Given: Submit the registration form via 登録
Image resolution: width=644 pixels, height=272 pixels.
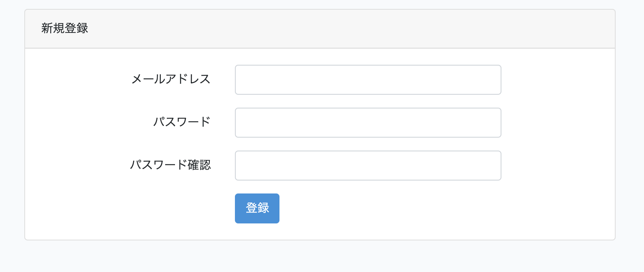Looking at the screenshot, I should pyautogui.click(x=257, y=208).
